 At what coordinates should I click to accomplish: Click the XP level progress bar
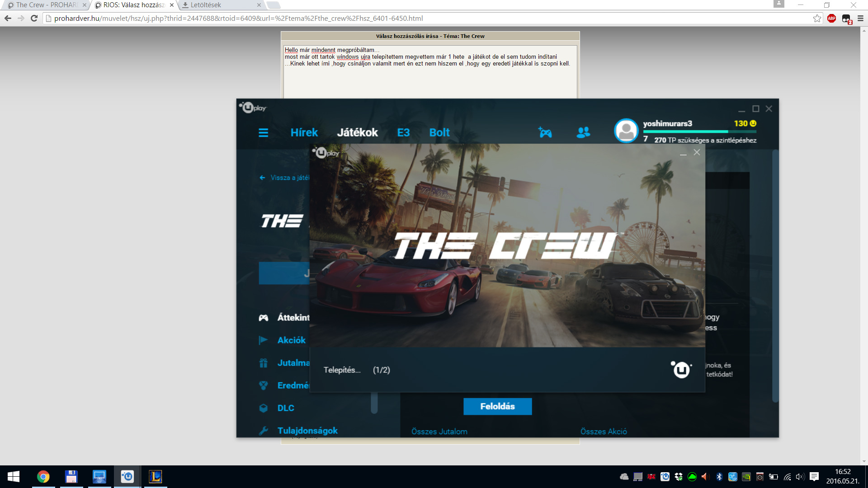699,131
